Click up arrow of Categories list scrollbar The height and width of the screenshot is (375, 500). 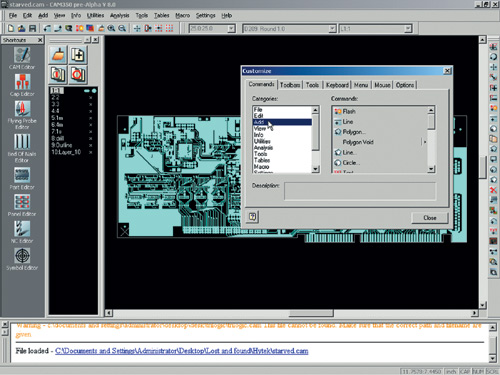coord(315,110)
